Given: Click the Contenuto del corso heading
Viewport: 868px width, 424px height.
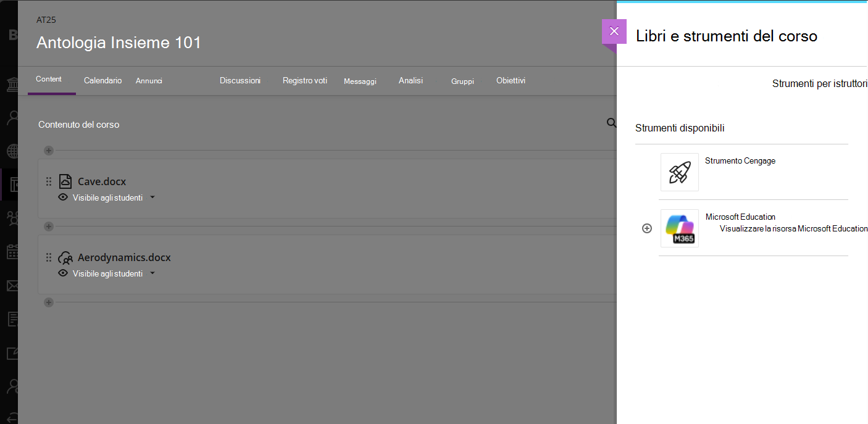Looking at the screenshot, I should (x=79, y=124).
